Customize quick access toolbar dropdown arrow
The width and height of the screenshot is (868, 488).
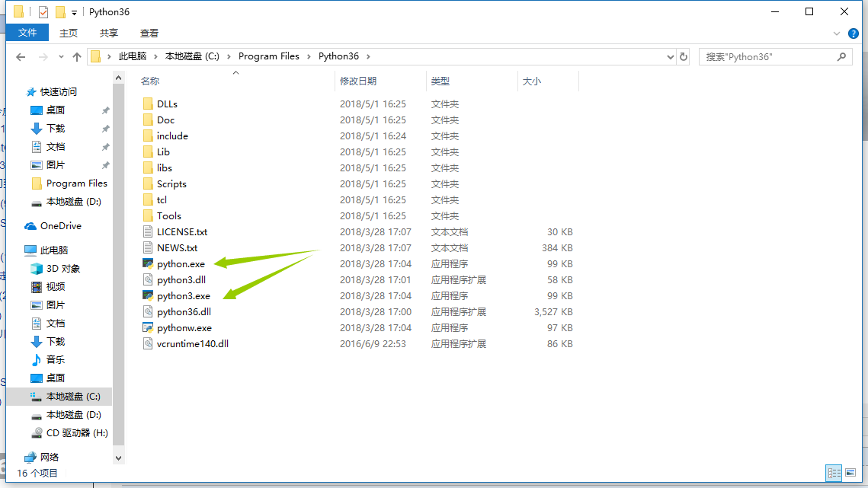click(74, 12)
